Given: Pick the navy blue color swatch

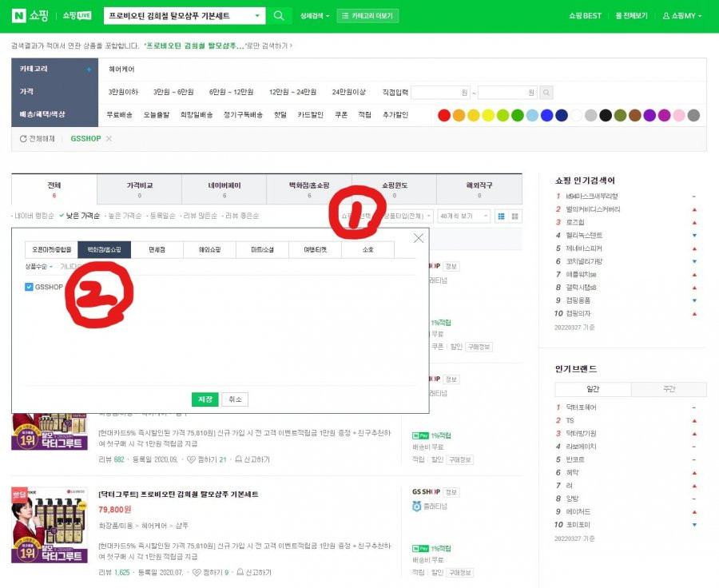Looking at the screenshot, I should 562,115.
